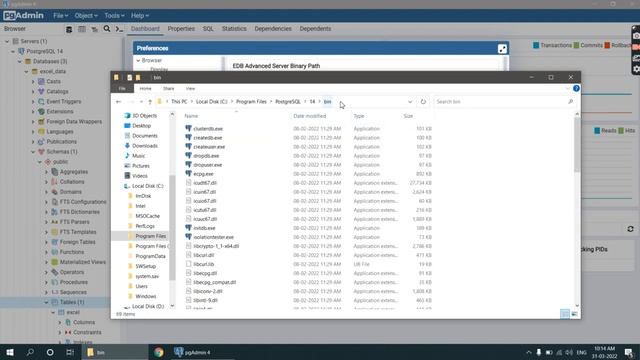Select dropdb.exe file
640x360 pixels.
coord(206,156)
